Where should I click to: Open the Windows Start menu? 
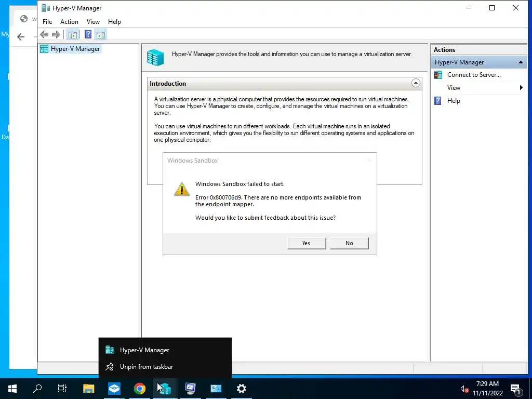(12, 389)
